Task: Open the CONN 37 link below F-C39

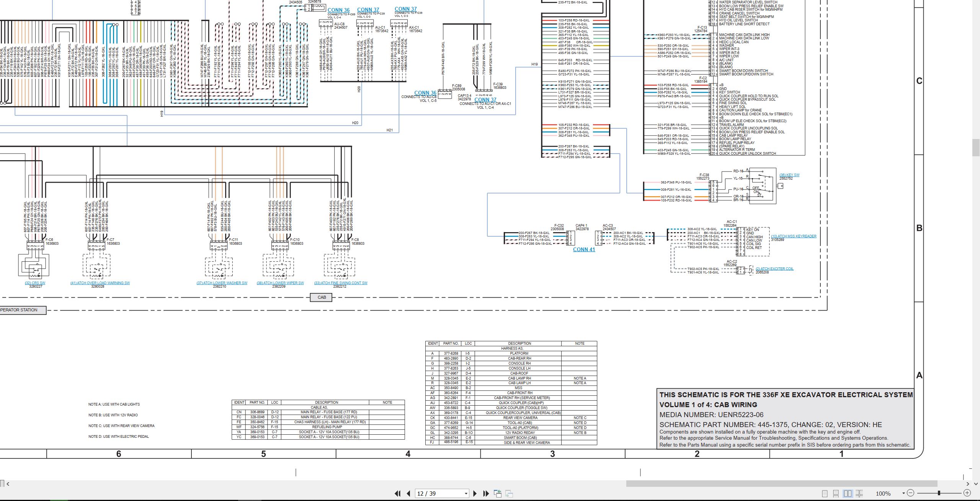Action: pos(485,100)
